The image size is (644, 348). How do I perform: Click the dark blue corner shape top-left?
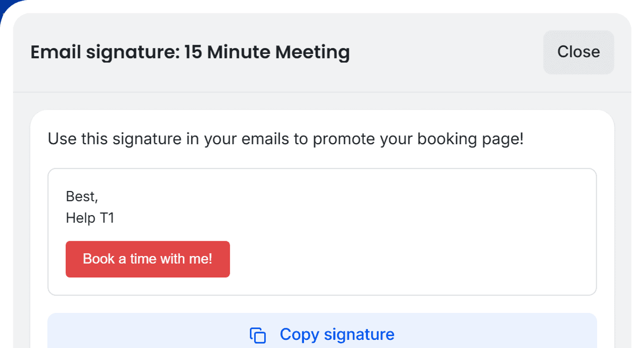[x=4, y=5]
